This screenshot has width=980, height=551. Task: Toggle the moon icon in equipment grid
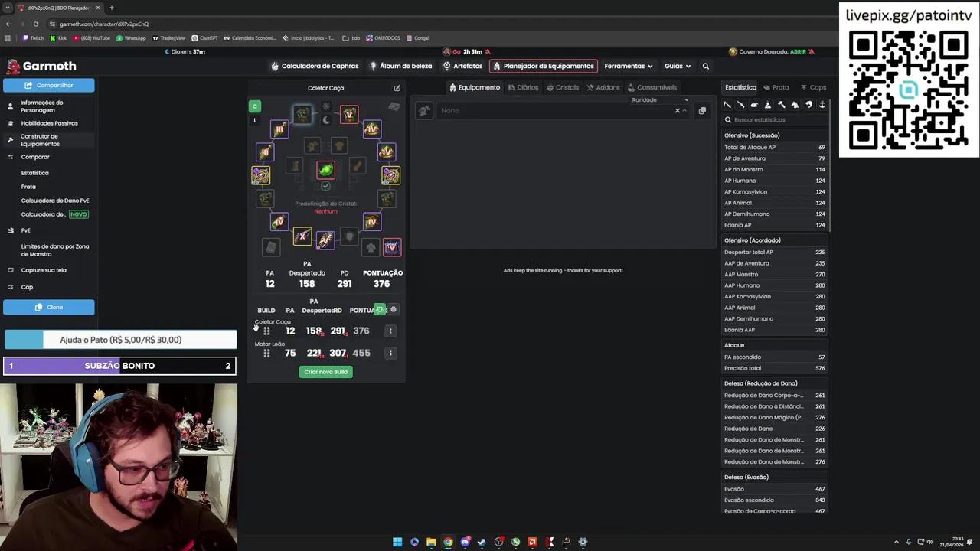pyautogui.click(x=325, y=120)
